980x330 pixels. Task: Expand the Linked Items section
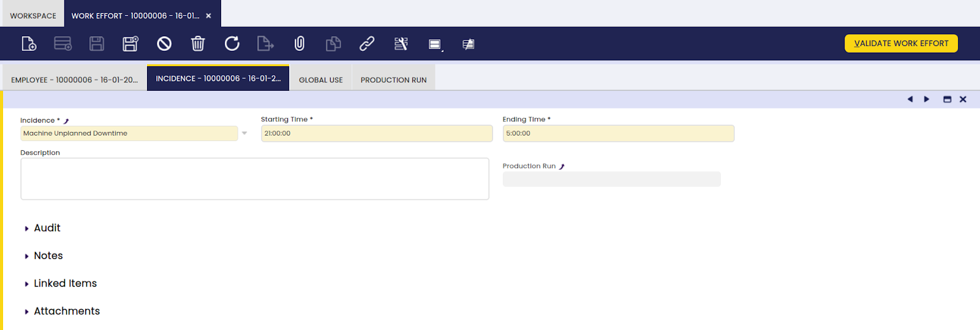click(x=65, y=283)
